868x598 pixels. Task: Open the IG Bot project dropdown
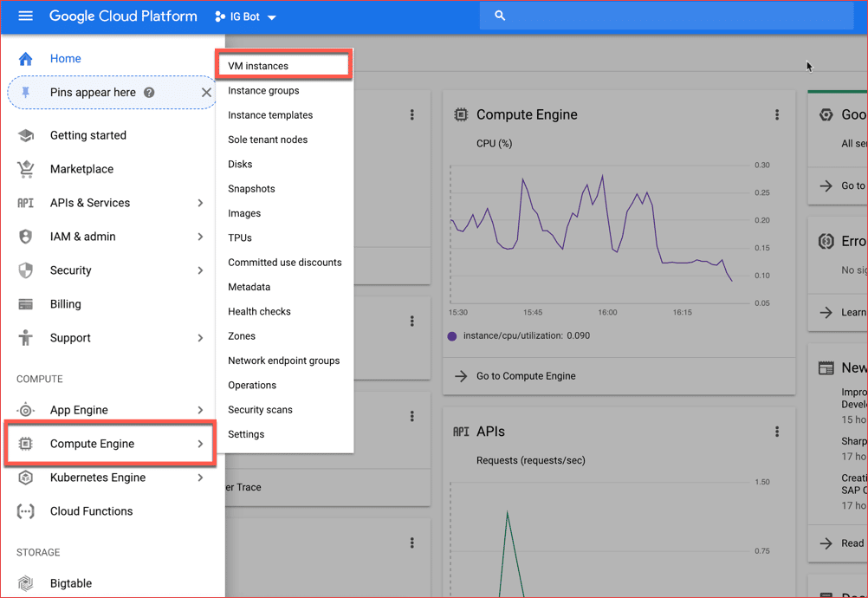(x=245, y=16)
